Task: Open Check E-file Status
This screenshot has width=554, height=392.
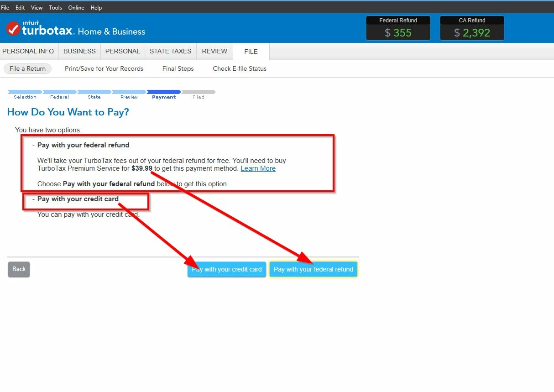Action: (x=240, y=68)
